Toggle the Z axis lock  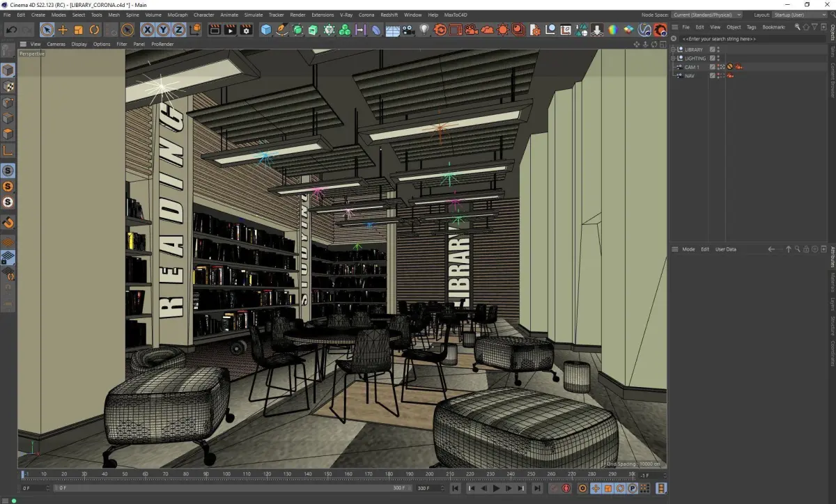tap(179, 30)
